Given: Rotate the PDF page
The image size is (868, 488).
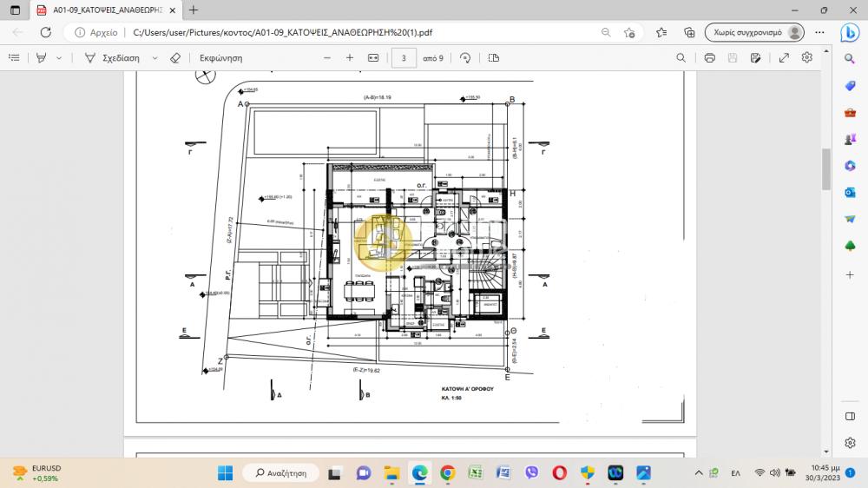Looking at the screenshot, I should [465, 57].
